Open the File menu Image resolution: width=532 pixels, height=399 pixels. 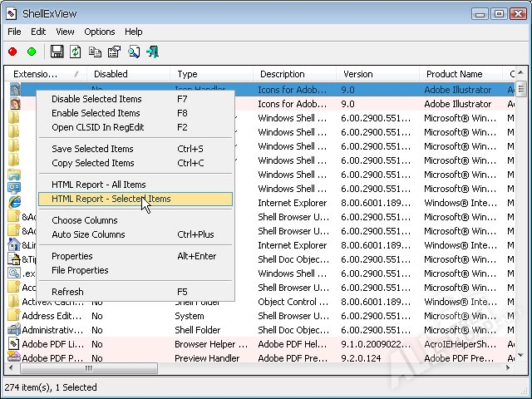(x=14, y=32)
